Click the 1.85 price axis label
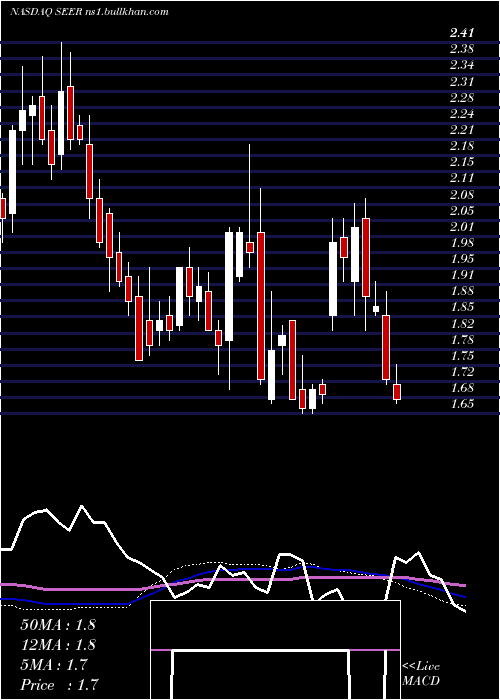Viewport: 500px width, 700px height. pyautogui.click(x=462, y=307)
